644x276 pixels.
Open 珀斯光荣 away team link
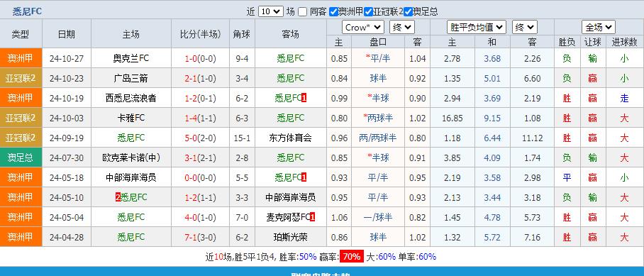290,237
